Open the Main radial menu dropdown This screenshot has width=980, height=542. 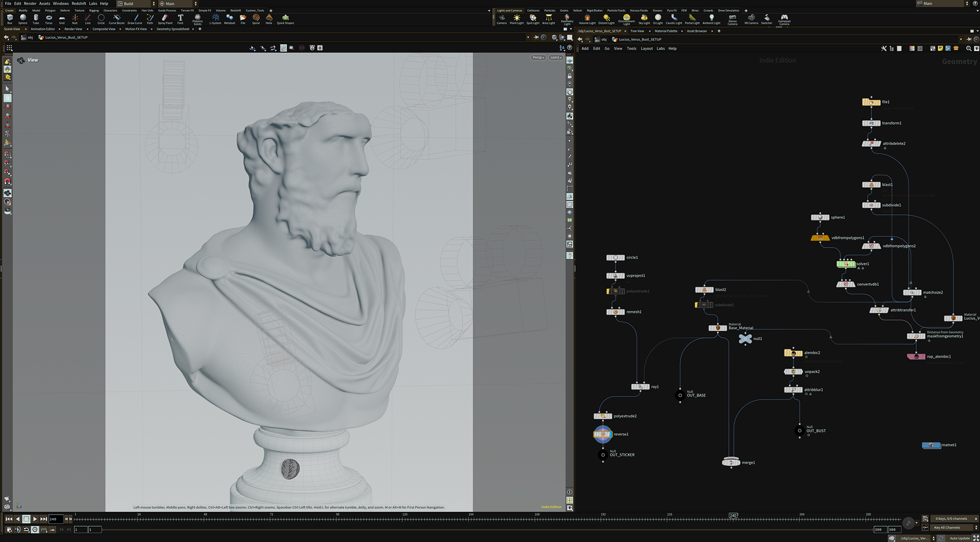pos(178,4)
